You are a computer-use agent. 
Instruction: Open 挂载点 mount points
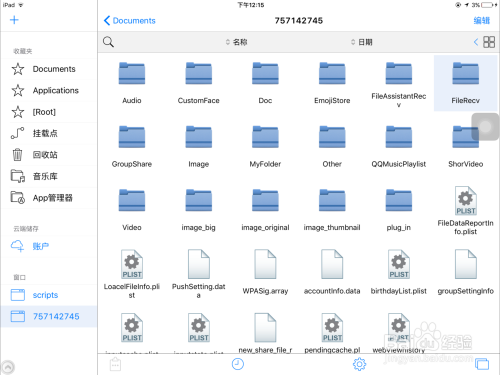coord(49,133)
